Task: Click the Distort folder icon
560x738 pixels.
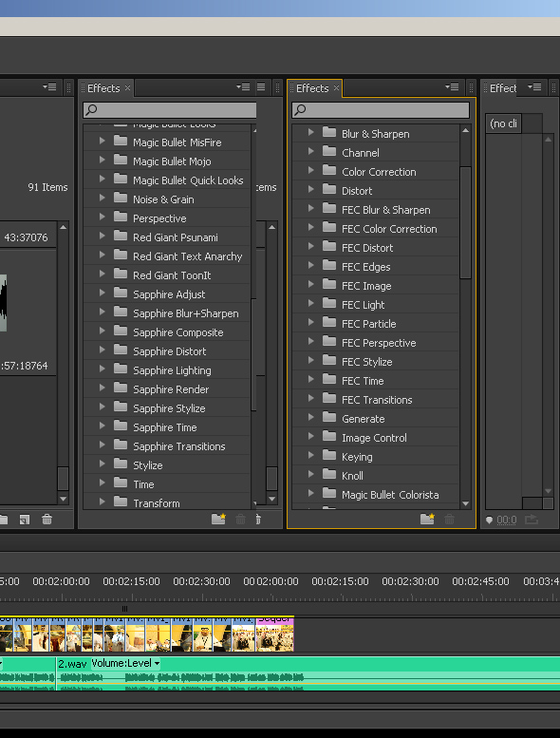Action: 329,189
